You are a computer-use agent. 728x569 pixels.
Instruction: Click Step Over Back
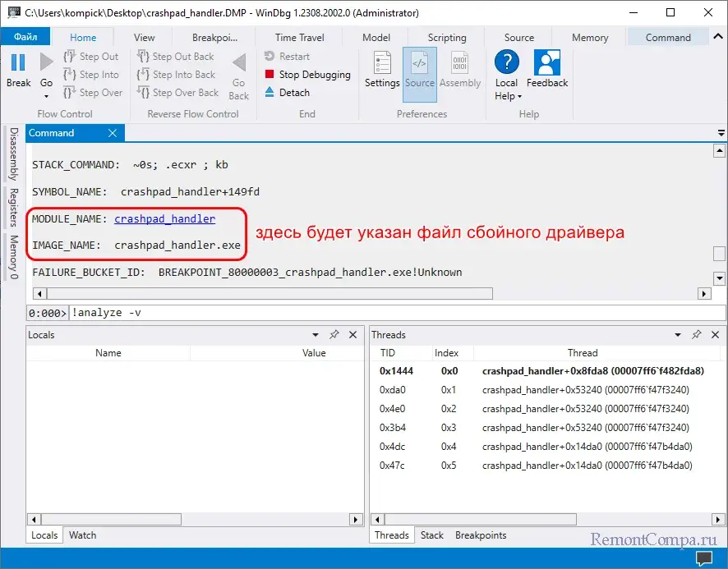tap(177, 93)
